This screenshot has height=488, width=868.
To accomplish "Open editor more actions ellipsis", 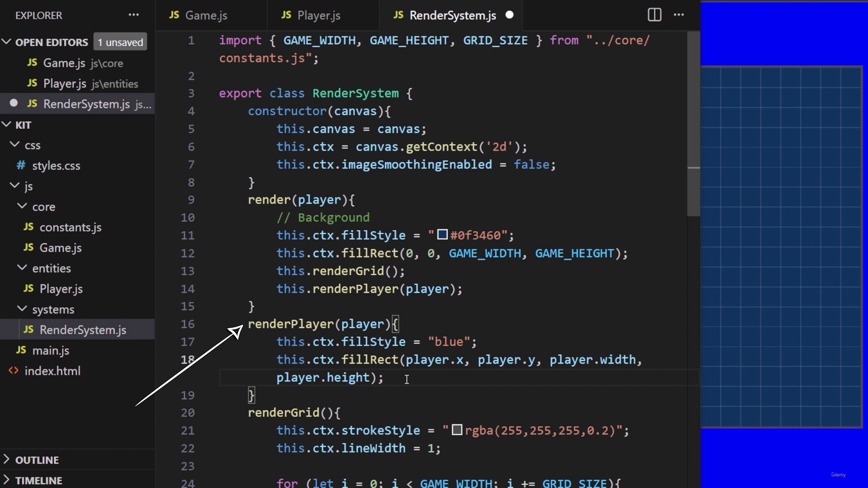I will tap(679, 15).
